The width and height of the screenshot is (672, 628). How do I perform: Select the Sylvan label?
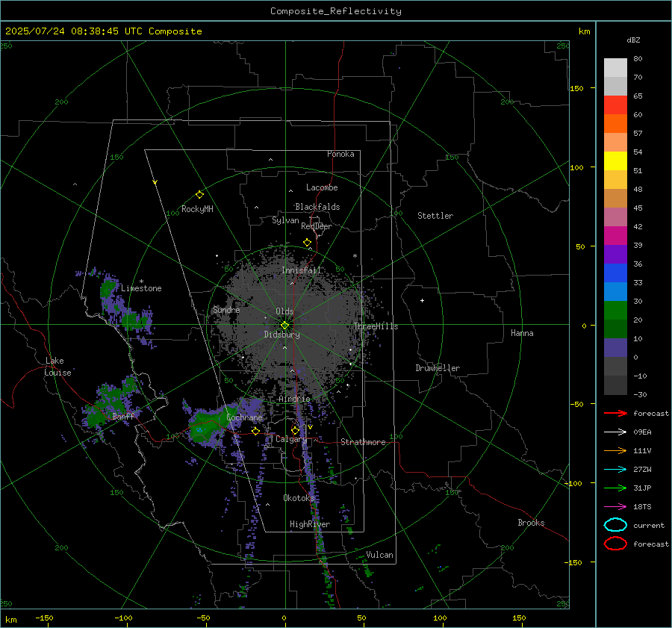[285, 221]
